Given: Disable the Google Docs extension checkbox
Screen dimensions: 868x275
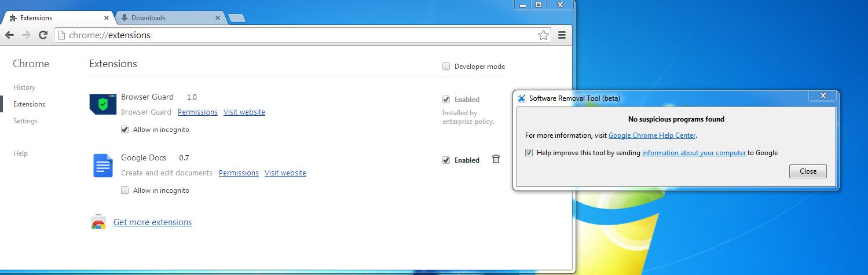Looking at the screenshot, I should (x=446, y=160).
